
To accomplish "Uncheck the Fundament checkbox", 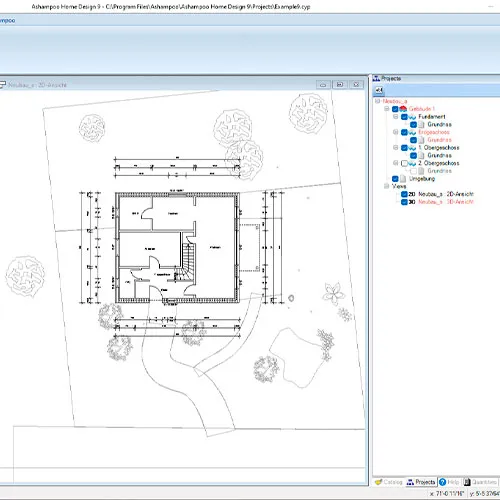I will [404, 117].
